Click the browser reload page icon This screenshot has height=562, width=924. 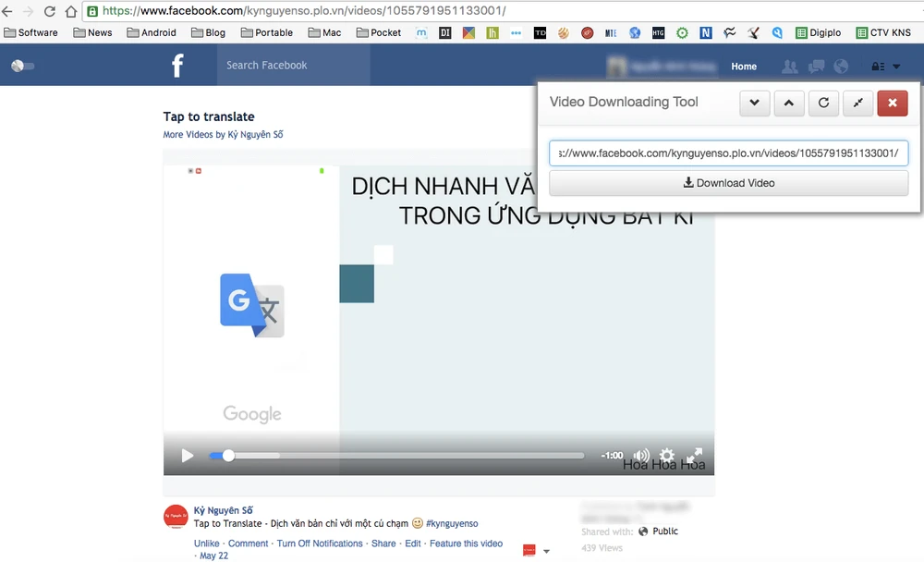(x=49, y=11)
